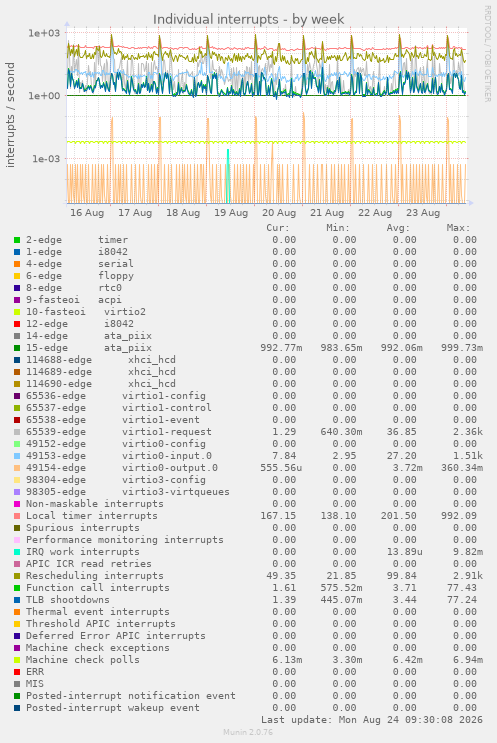497x743 pixels.
Task: Click the Avg: column header
Action: 398,228
